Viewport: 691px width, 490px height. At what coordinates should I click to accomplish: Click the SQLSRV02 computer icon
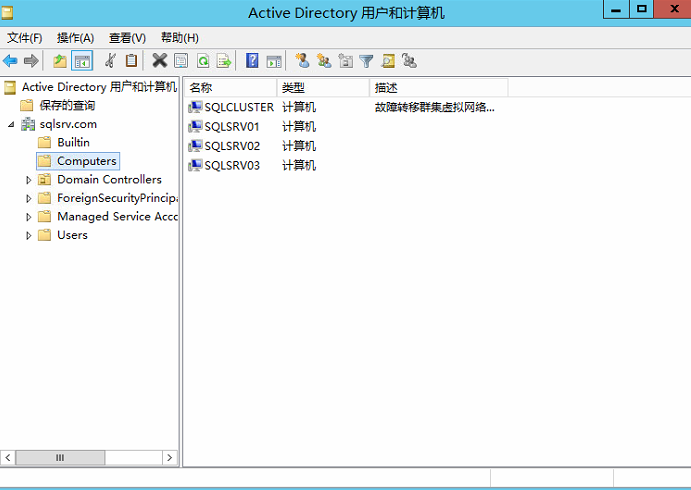[x=195, y=146]
